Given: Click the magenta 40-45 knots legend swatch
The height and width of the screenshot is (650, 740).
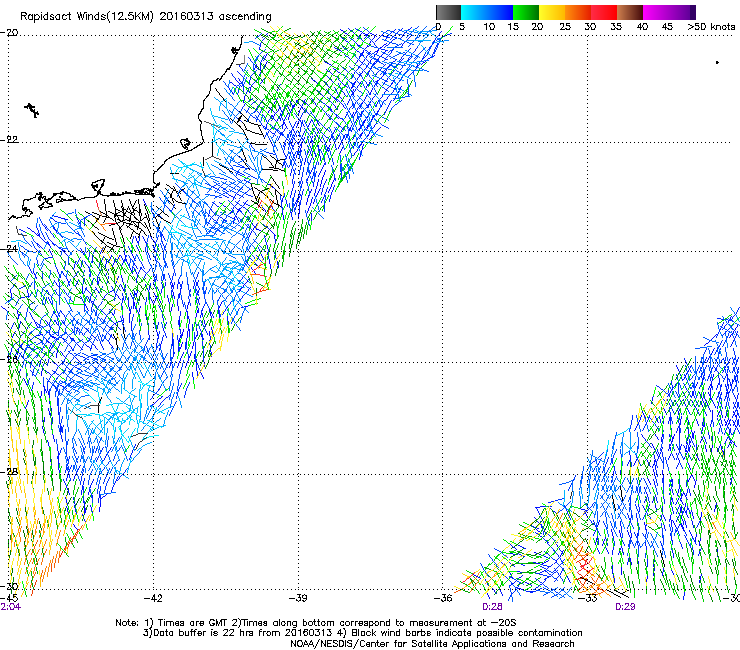Looking at the screenshot, I should click(656, 12).
